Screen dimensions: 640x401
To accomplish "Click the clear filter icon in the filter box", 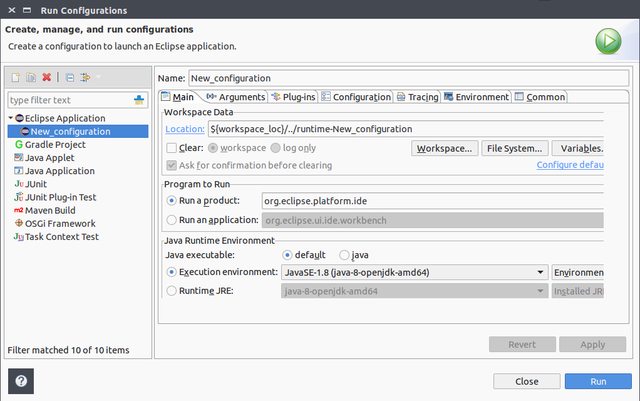I will tap(139, 100).
